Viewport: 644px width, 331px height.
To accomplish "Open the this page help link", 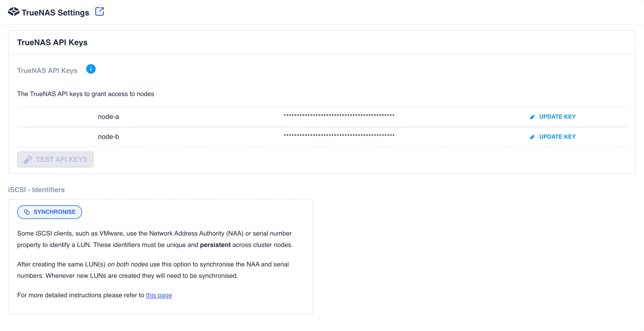I will click(x=159, y=295).
